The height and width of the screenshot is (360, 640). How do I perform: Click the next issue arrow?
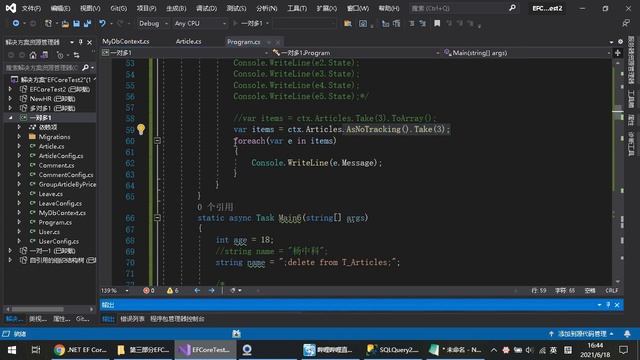click(211, 291)
